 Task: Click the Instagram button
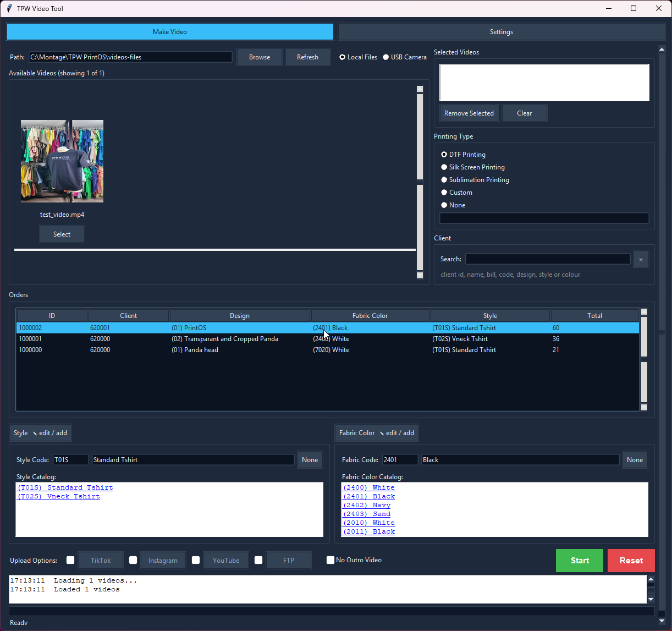[x=163, y=561]
